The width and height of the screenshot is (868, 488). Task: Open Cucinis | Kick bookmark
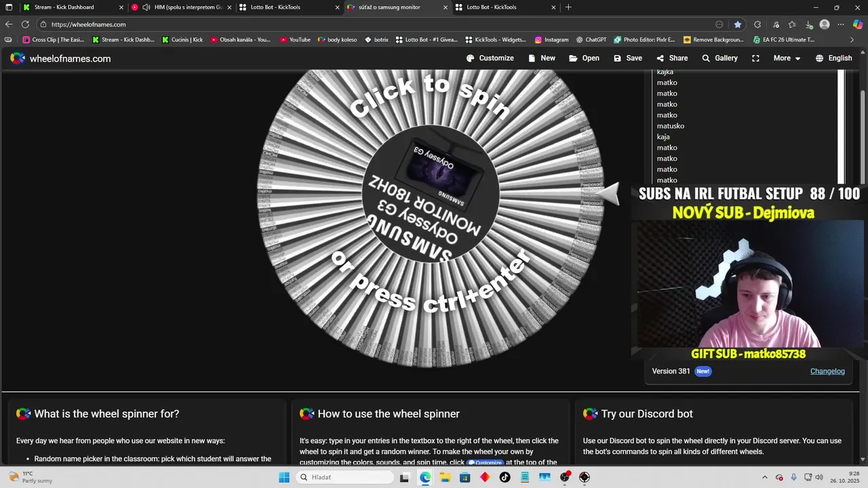pyautogui.click(x=182, y=40)
